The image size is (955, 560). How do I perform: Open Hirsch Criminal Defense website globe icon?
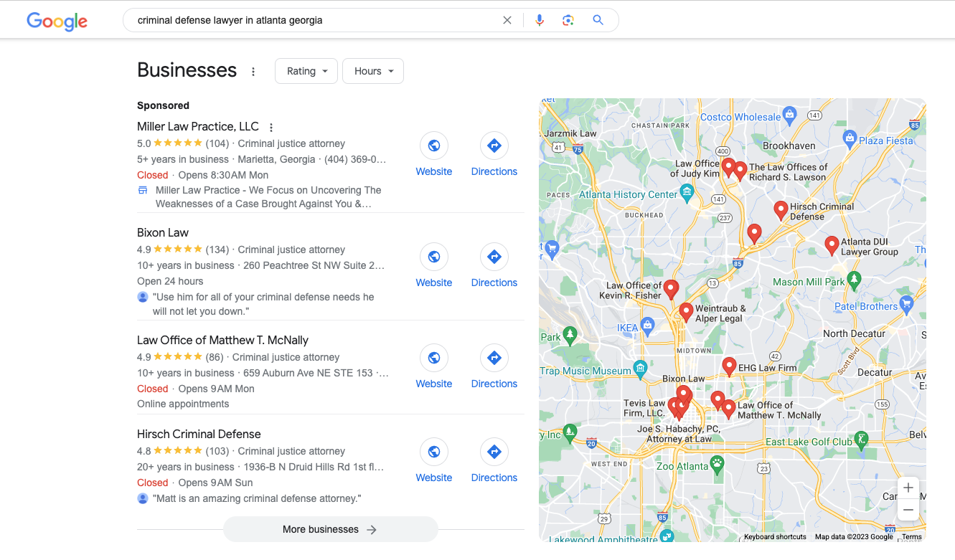[x=434, y=452]
